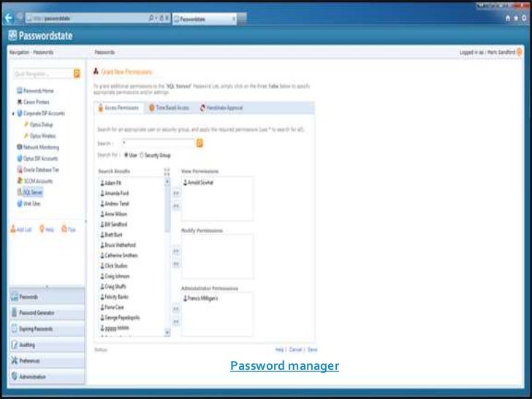Select Bill Sandford in search results
The height and width of the screenshot is (399, 532).
point(114,224)
